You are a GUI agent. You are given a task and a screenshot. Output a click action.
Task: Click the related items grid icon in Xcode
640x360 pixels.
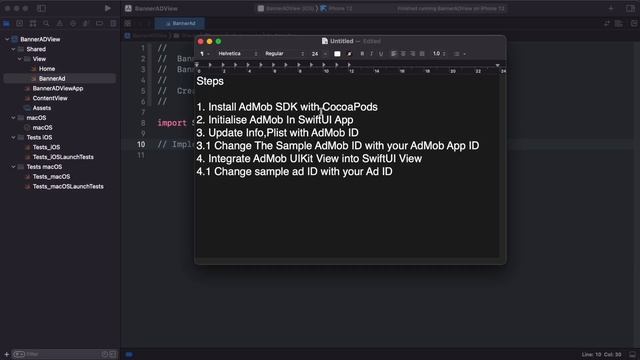click(128, 24)
